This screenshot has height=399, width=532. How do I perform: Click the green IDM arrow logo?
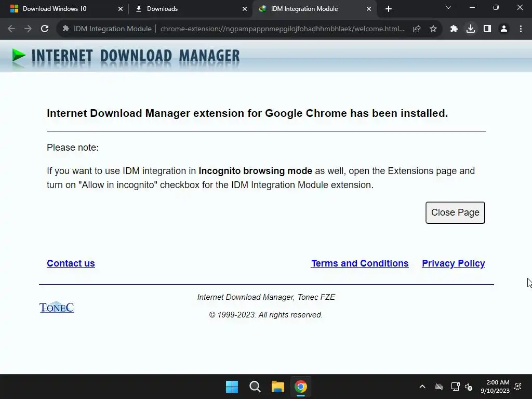click(x=18, y=55)
